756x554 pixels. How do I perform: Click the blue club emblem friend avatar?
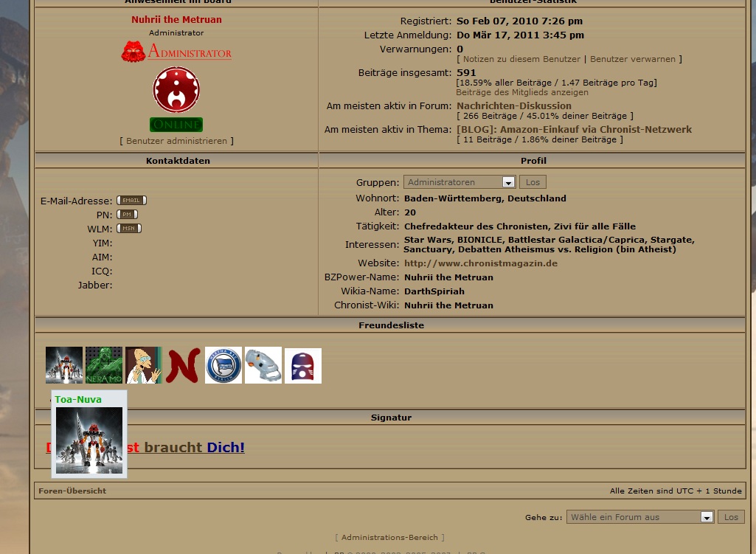click(223, 365)
